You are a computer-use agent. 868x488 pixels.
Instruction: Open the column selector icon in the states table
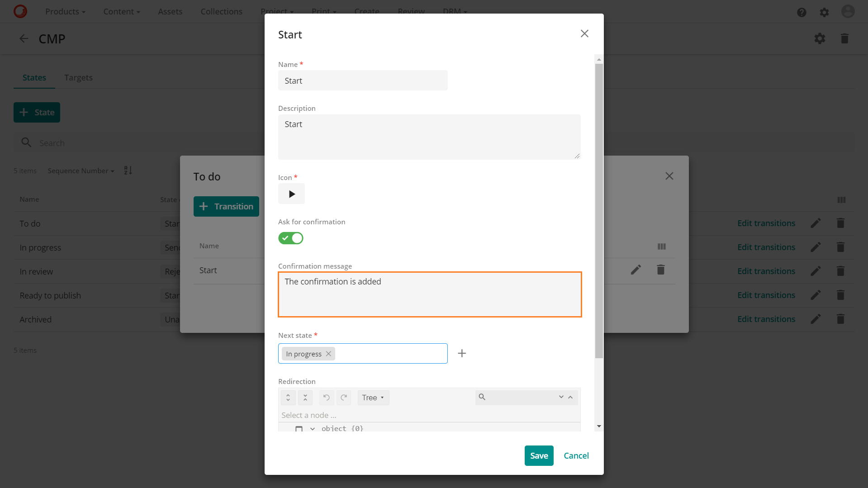click(841, 200)
